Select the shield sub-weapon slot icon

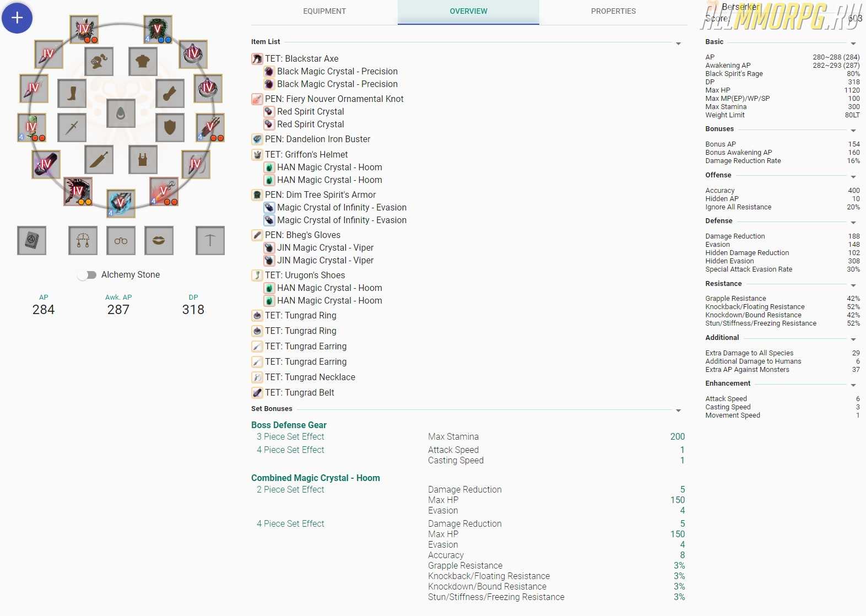pyautogui.click(x=170, y=127)
